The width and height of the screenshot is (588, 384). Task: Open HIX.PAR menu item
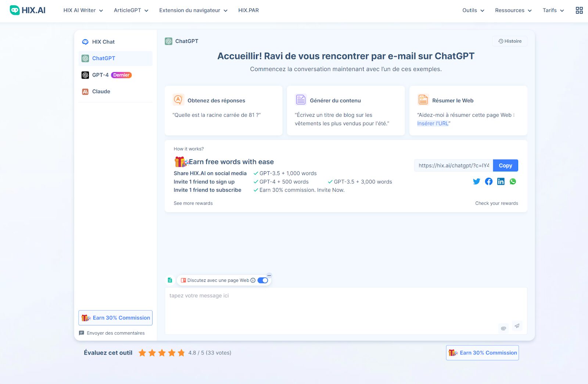(248, 10)
